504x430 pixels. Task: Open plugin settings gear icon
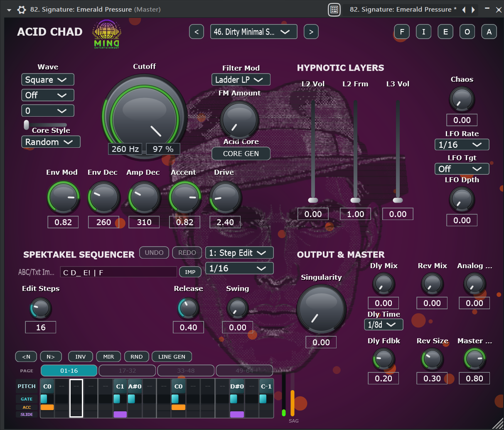[22, 10]
